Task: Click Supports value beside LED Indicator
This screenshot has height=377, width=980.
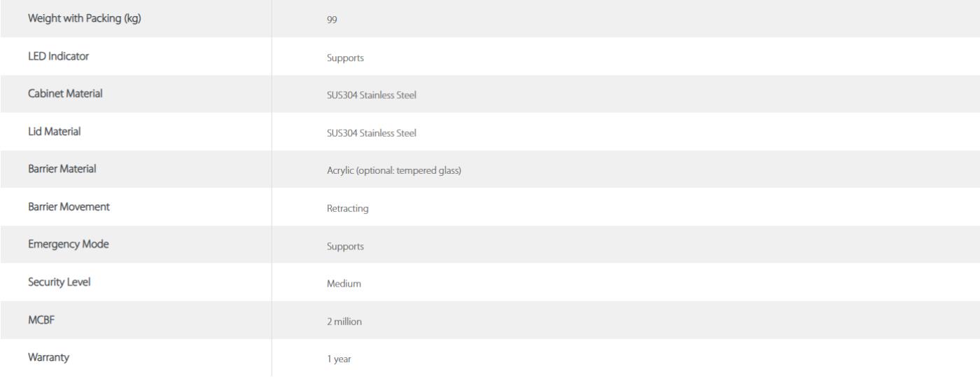Action: [344, 58]
